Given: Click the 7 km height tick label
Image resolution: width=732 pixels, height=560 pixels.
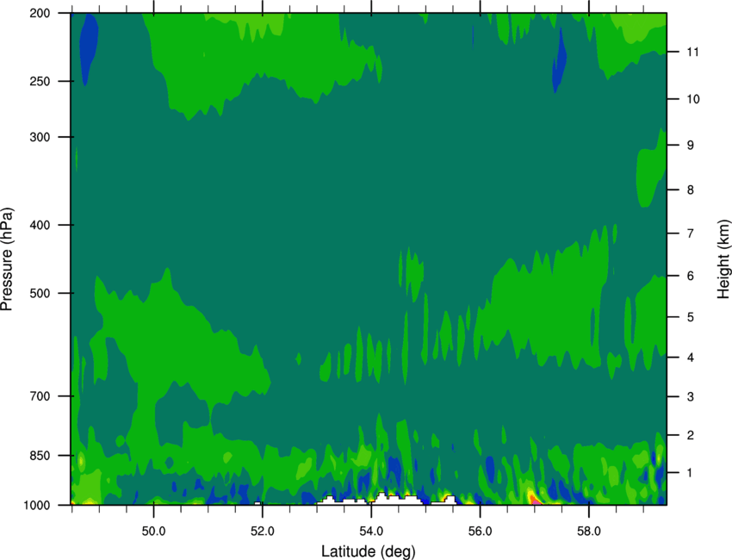Looking at the screenshot, I should [x=691, y=233].
